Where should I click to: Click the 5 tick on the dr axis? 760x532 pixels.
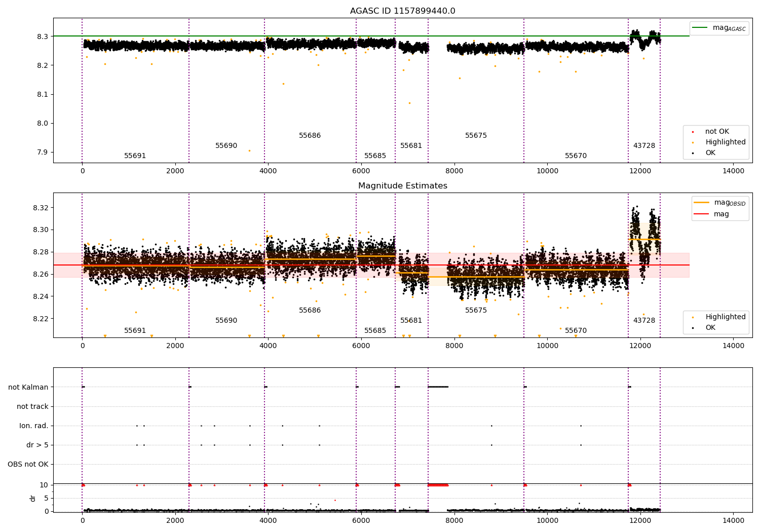pyautogui.click(x=46, y=499)
